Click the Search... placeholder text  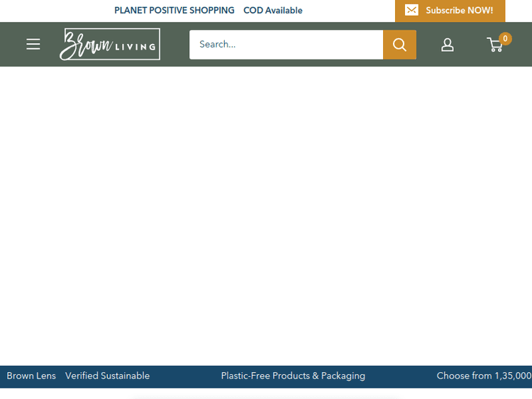[217, 44]
